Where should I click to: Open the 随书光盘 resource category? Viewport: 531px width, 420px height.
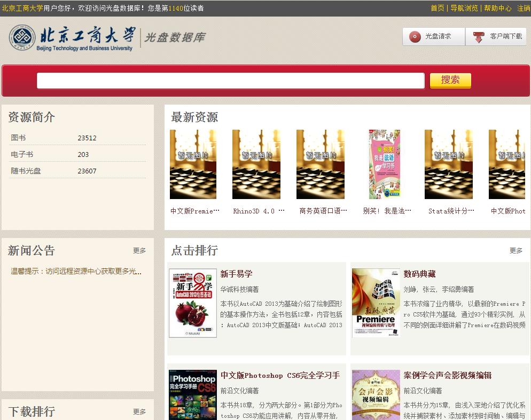tap(26, 171)
